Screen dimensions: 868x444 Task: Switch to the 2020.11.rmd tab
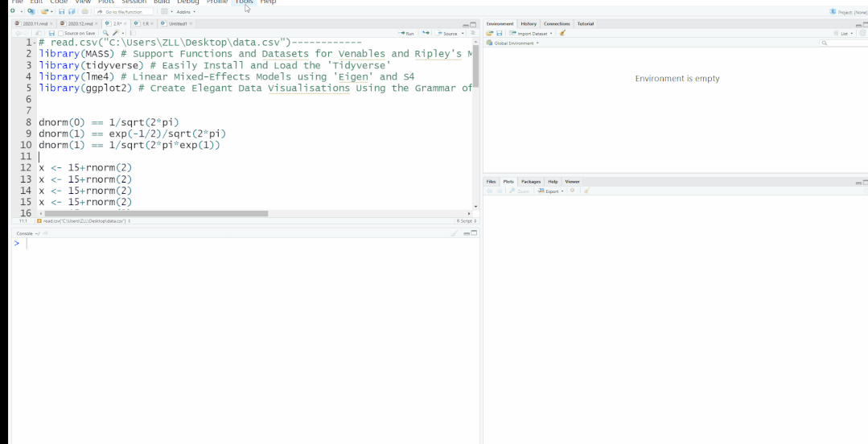(x=33, y=24)
